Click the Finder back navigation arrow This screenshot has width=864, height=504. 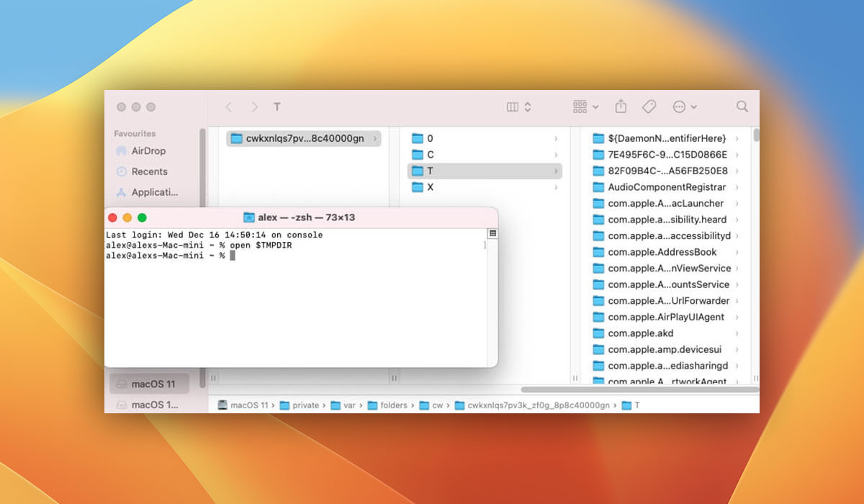point(229,107)
